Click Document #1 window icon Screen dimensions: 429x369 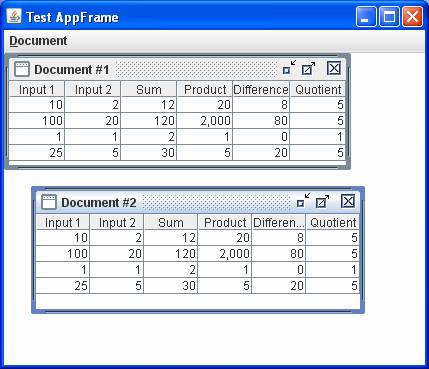click(22, 69)
